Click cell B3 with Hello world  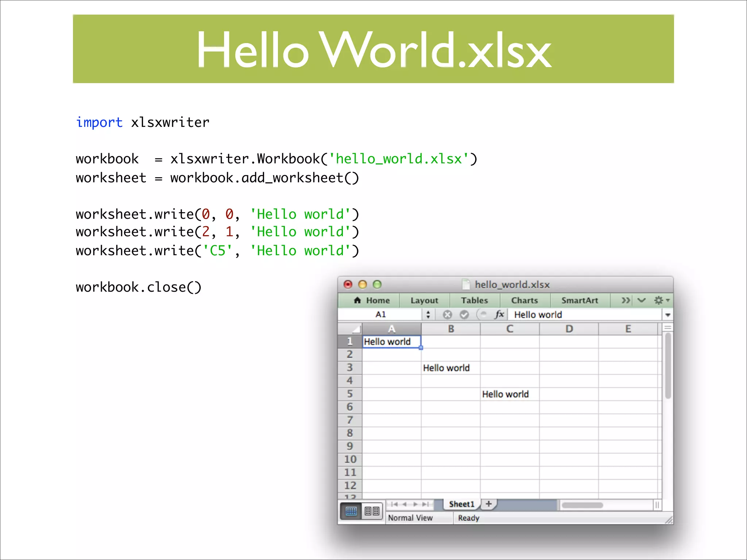pyautogui.click(x=451, y=368)
